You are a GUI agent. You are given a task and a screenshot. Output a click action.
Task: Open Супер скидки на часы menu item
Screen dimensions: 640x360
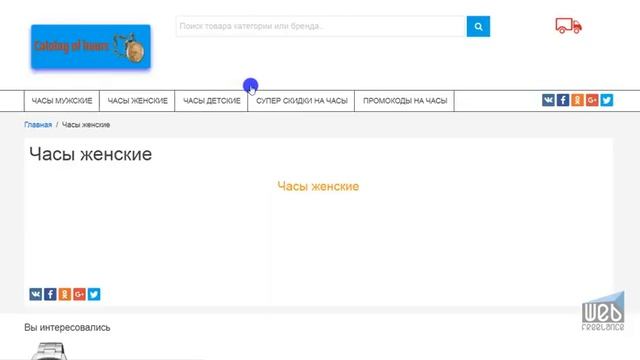pos(302,101)
